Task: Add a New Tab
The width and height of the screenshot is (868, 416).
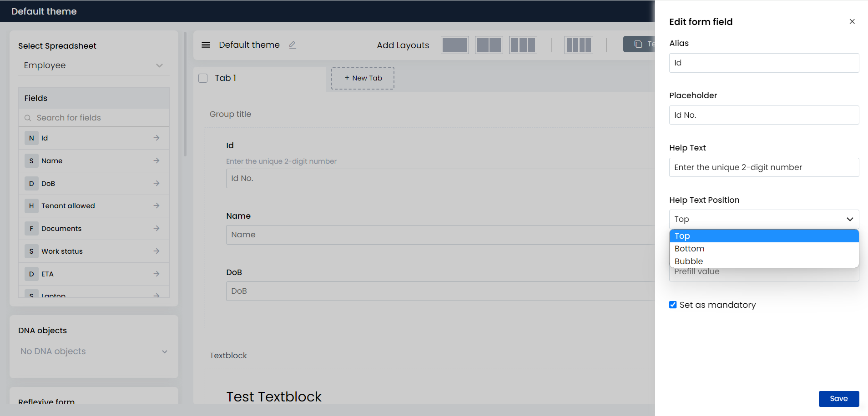Action: pyautogui.click(x=363, y=78)
